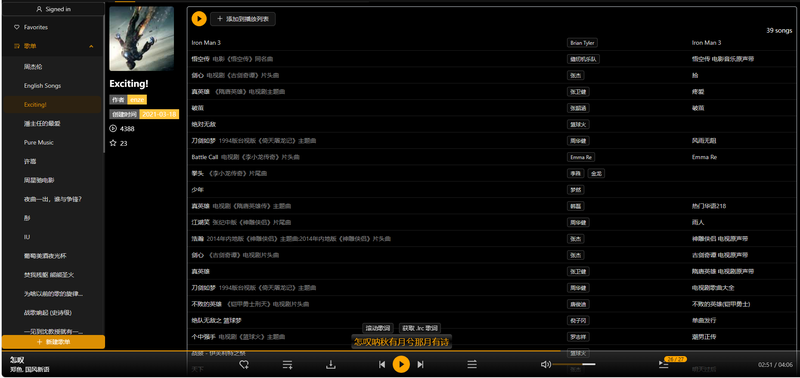Viewport: 800px width, 378px height.
Task: Skip to the next track
Action: [420, 364]
